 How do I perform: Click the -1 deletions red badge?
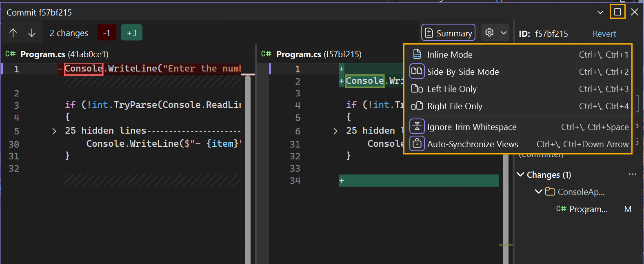(x=107, y=33)
